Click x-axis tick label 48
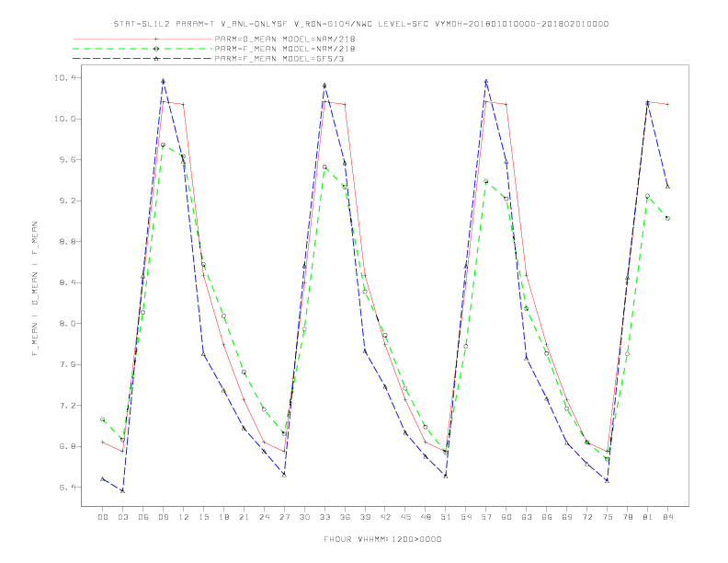This screenshot has height=563, width=728. (x=426, y=517)
